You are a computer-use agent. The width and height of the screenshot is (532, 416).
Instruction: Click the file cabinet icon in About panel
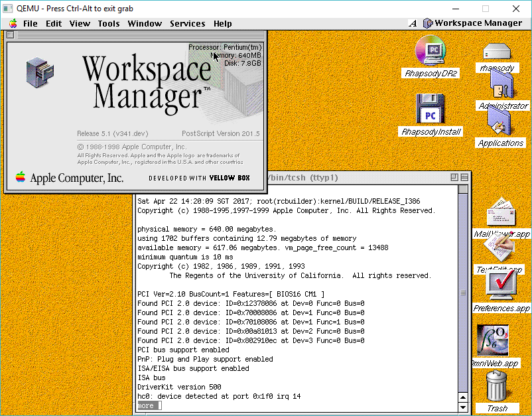click(x=40, y=72)
